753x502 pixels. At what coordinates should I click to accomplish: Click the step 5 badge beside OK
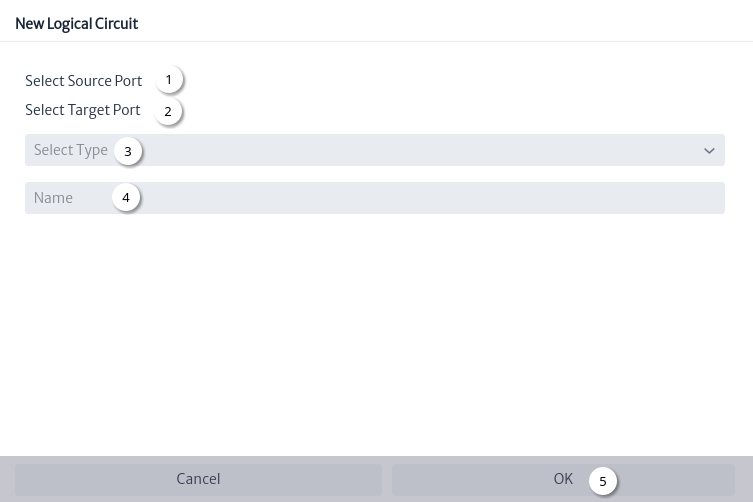pyautogui.click(x=603, y=481)
